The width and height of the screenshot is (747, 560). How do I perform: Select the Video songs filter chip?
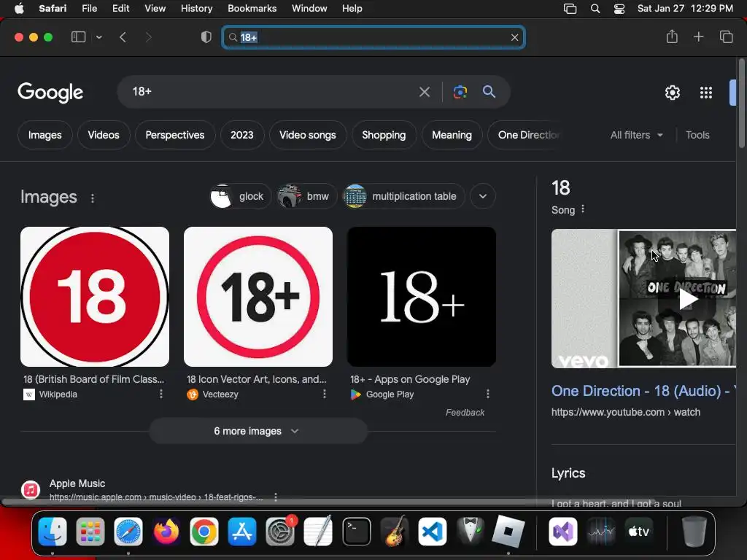(308, 135)
